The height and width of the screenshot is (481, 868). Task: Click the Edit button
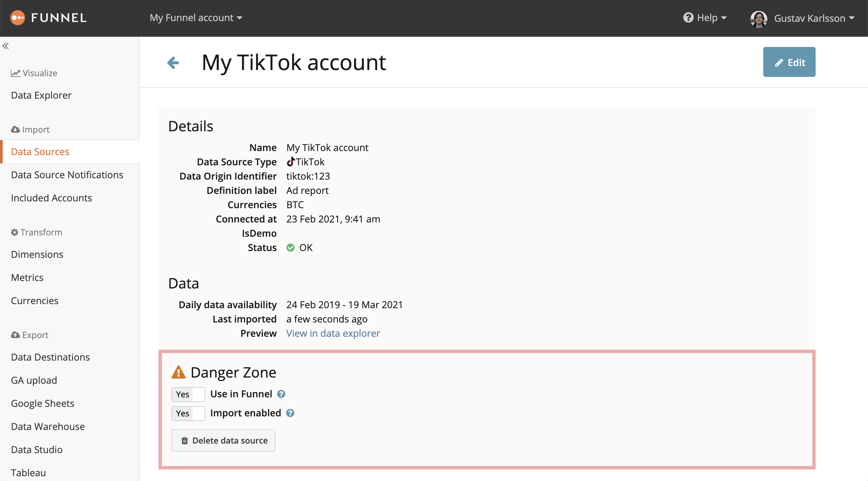click(789, 62)
